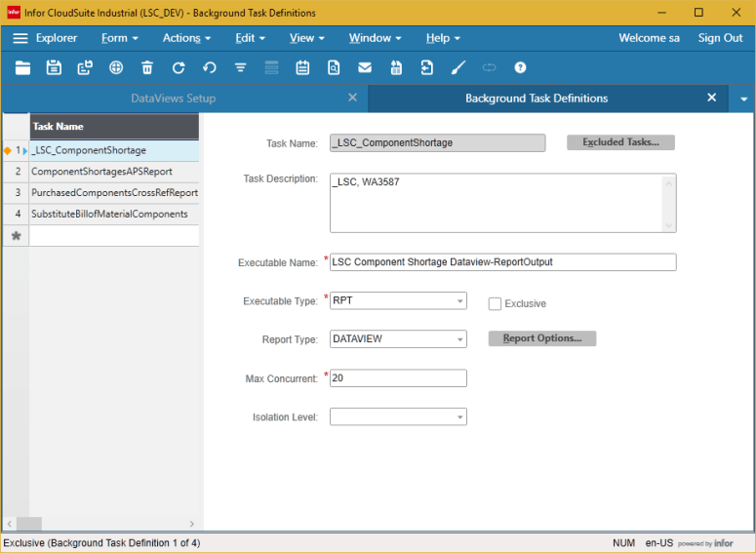Click the Task Description text area
This screenshot has height=553, width=756.
[503, 203]
